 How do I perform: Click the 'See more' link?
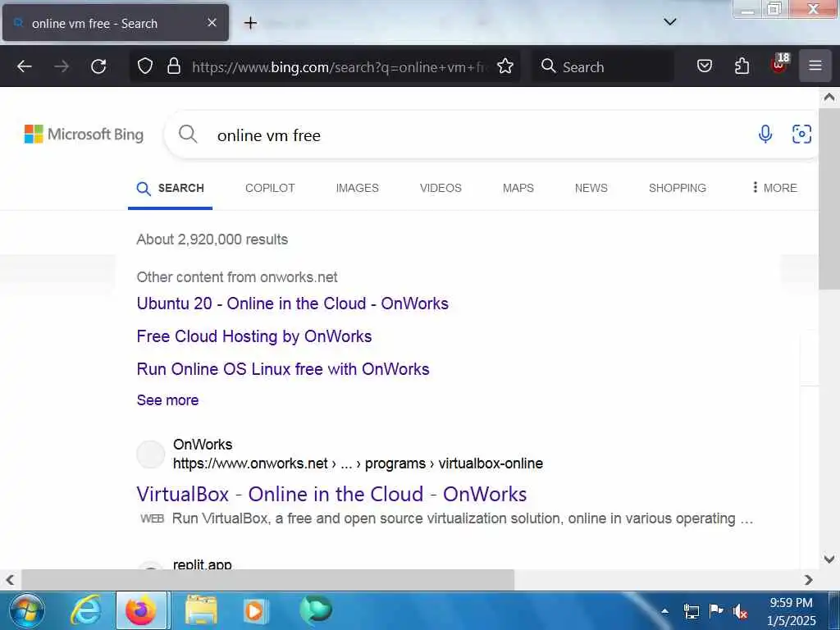(167, 400)
